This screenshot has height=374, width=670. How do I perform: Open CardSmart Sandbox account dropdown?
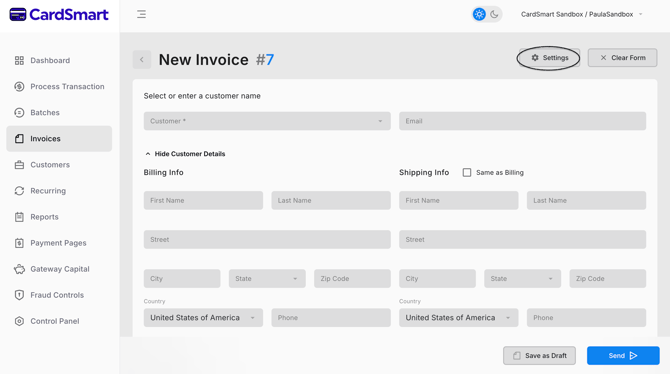click(581, 14)
